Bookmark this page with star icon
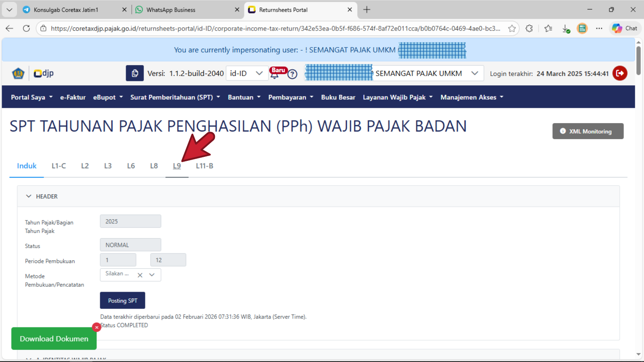Image resolution: width=644 pixels, height=362 pixels. [x=512, y=29]
